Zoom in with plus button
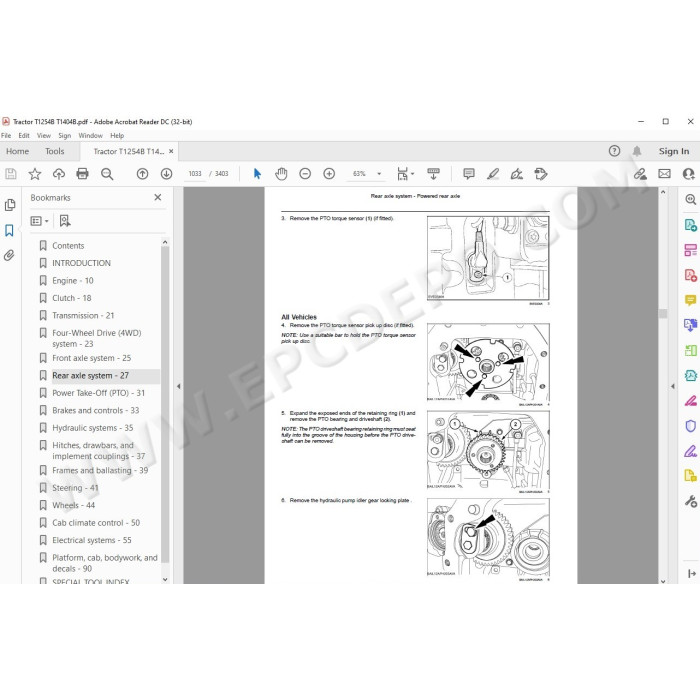700x700 pixels. click(329, 174)
